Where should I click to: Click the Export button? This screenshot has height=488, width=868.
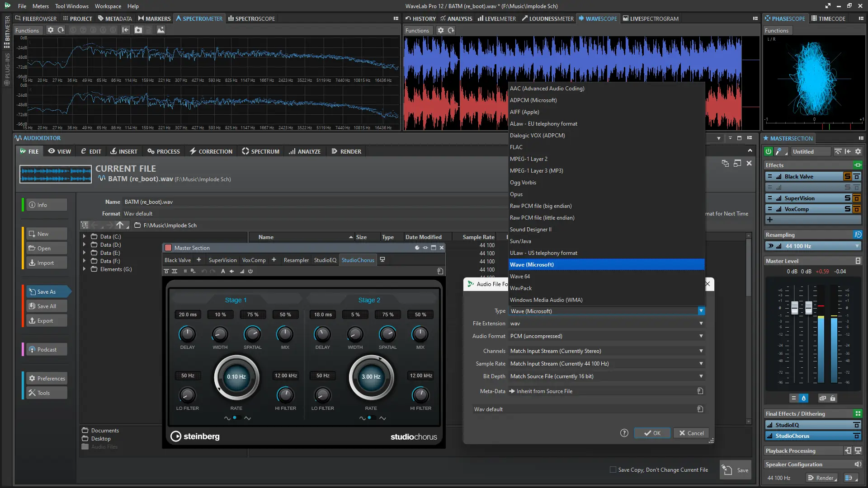point(45,321)
